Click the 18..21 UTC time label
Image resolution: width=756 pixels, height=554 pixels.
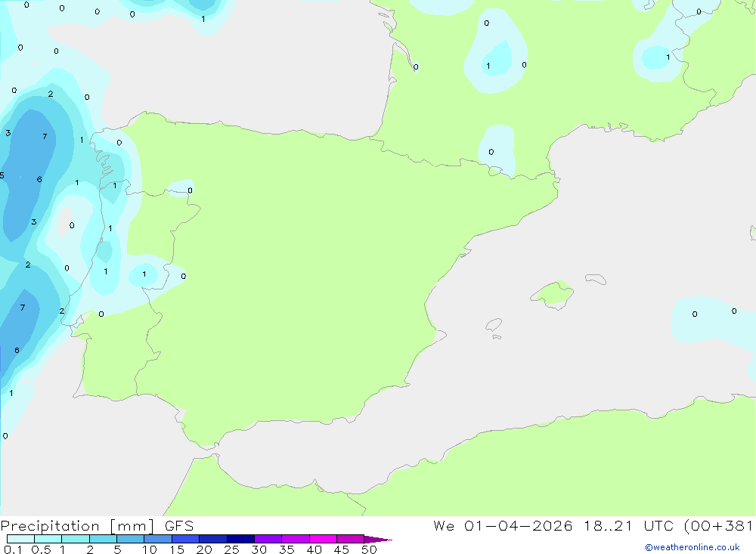click(628, 526)
